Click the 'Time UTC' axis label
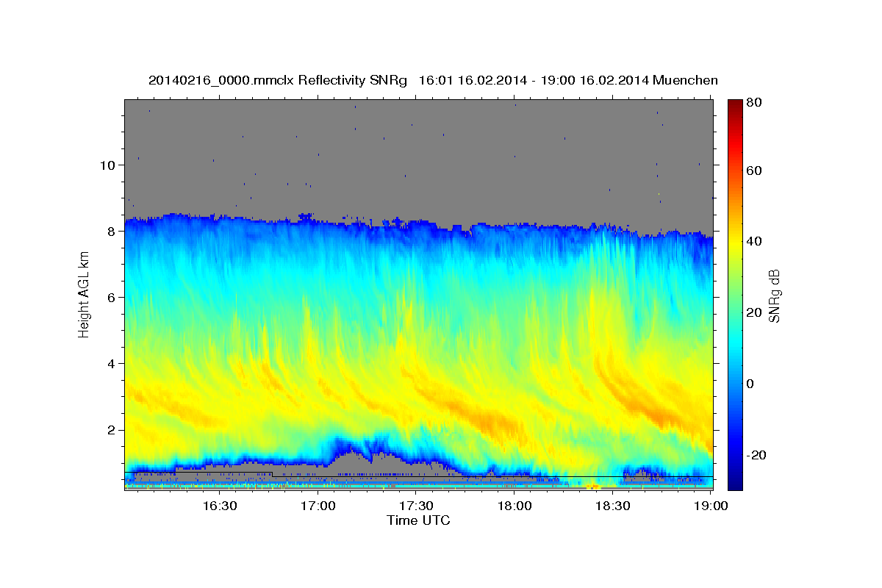Image resolution: width=882 pixels, height=588 pixels. pyautogui.click(x=418, y=520)
